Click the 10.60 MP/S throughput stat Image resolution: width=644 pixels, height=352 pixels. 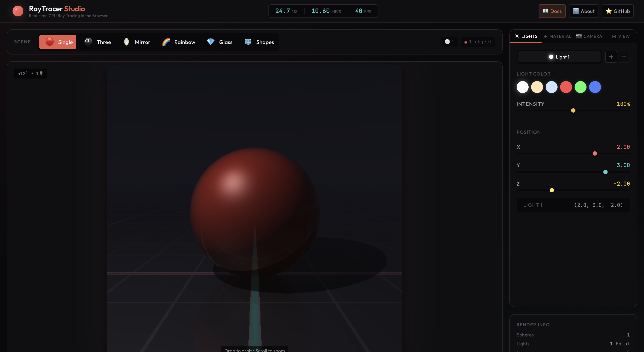click(326, 11)
